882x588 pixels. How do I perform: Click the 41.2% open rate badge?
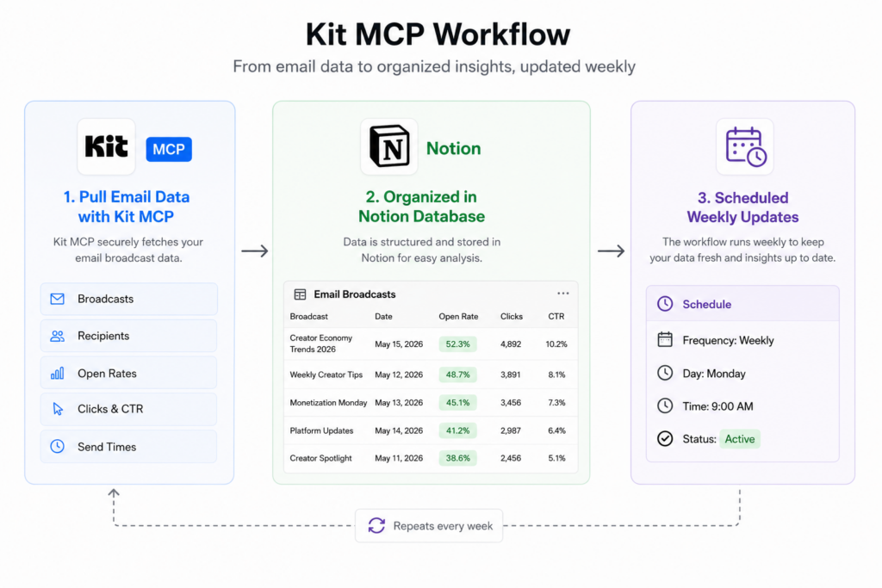coord(458,430)
